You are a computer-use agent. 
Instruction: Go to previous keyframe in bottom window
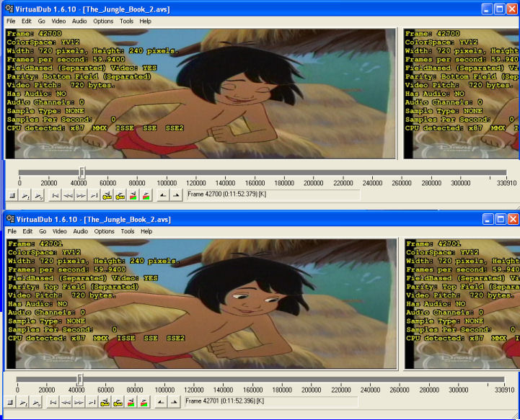tap(105, 402)
